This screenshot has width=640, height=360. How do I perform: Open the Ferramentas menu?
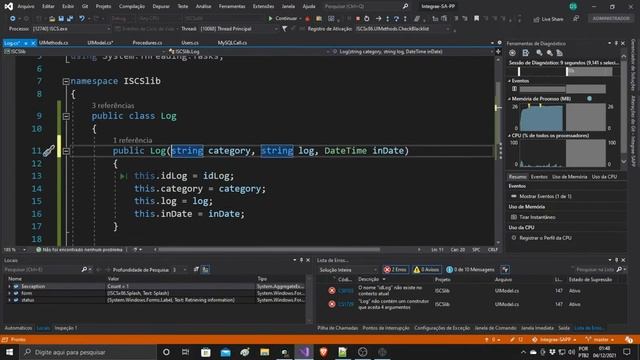click(232, 7)
